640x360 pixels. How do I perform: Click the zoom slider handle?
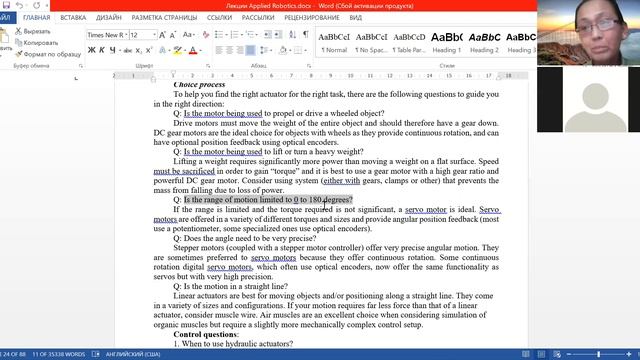[x=598, y=354]
